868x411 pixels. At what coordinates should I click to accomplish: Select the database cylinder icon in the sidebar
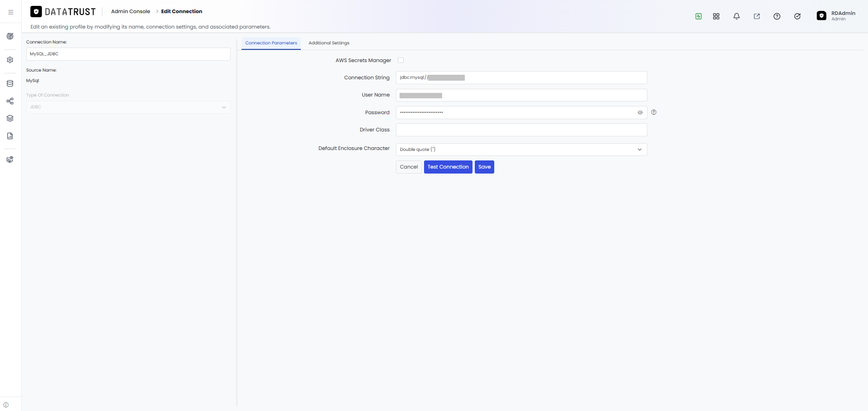point(10,83)
